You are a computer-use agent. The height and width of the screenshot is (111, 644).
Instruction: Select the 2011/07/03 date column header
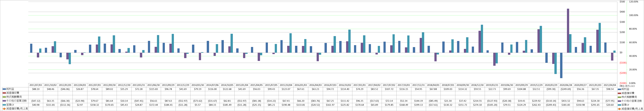(36, 85)
